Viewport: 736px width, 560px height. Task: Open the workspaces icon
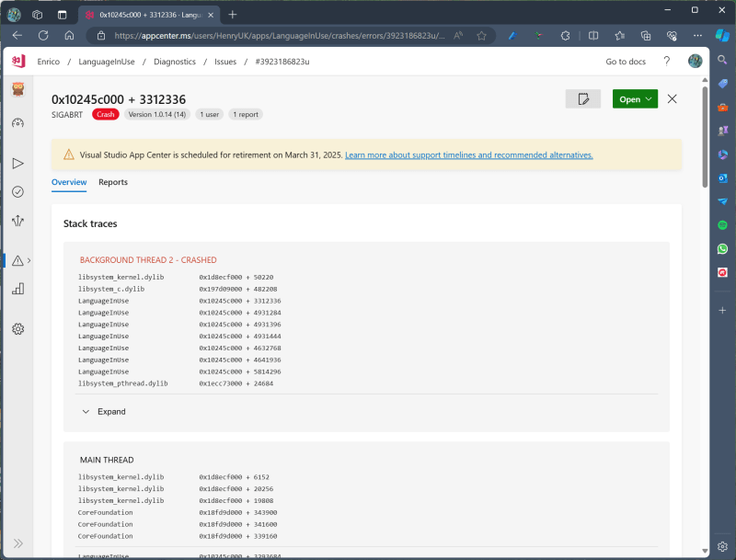click(37, 15)
